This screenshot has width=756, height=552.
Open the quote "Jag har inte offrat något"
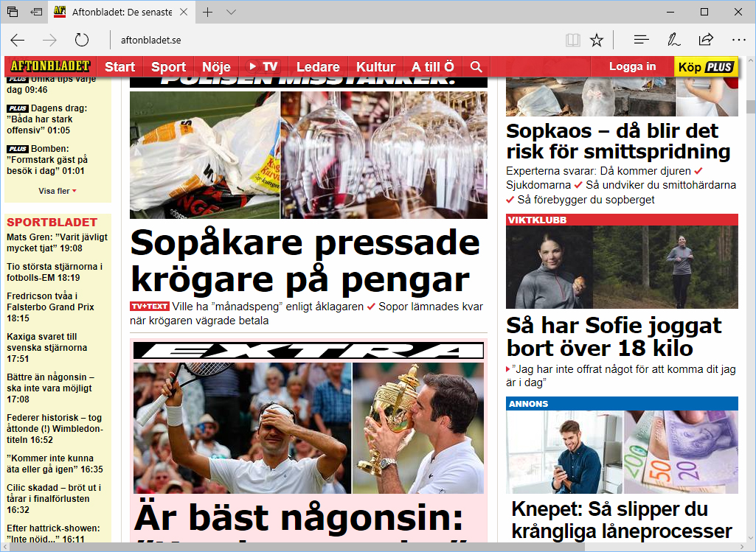click(621, 376)
